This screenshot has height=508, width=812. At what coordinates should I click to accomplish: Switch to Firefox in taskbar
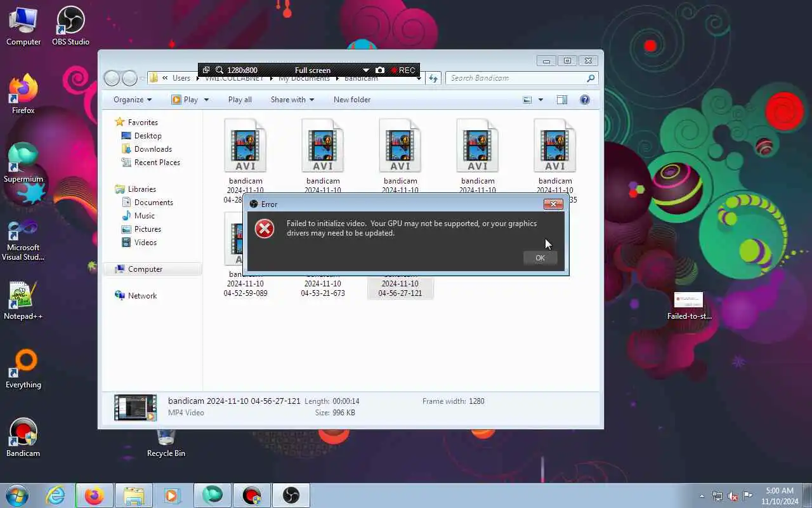click(94, 495)
